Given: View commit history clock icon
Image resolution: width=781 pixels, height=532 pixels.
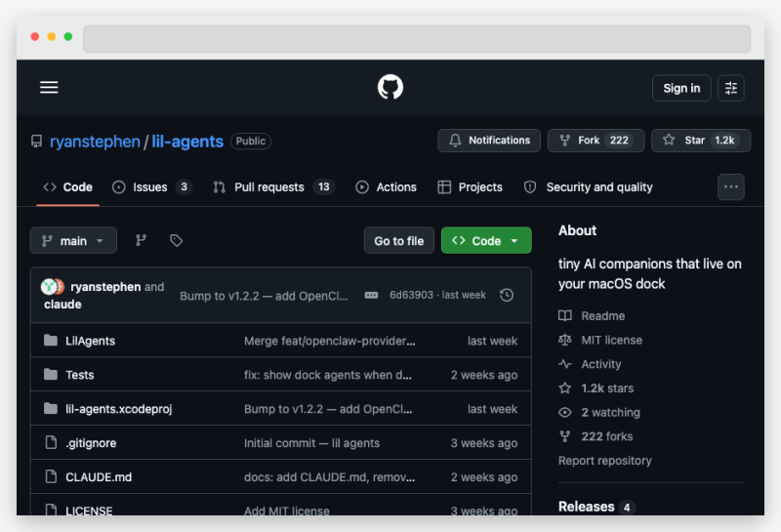Looking at the screenshot, I should click(x=506, y=295).
